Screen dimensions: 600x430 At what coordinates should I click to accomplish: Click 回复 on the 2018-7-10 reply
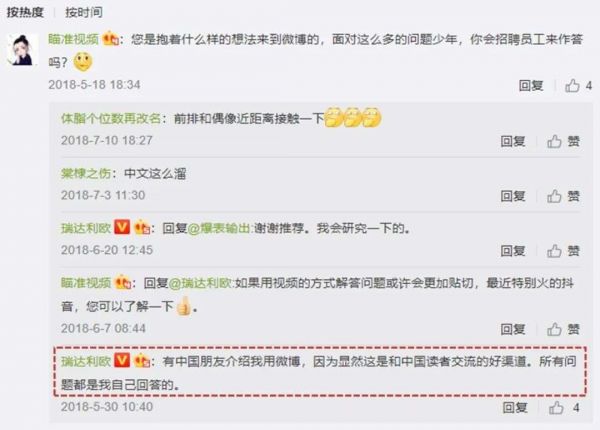point(513,141)
